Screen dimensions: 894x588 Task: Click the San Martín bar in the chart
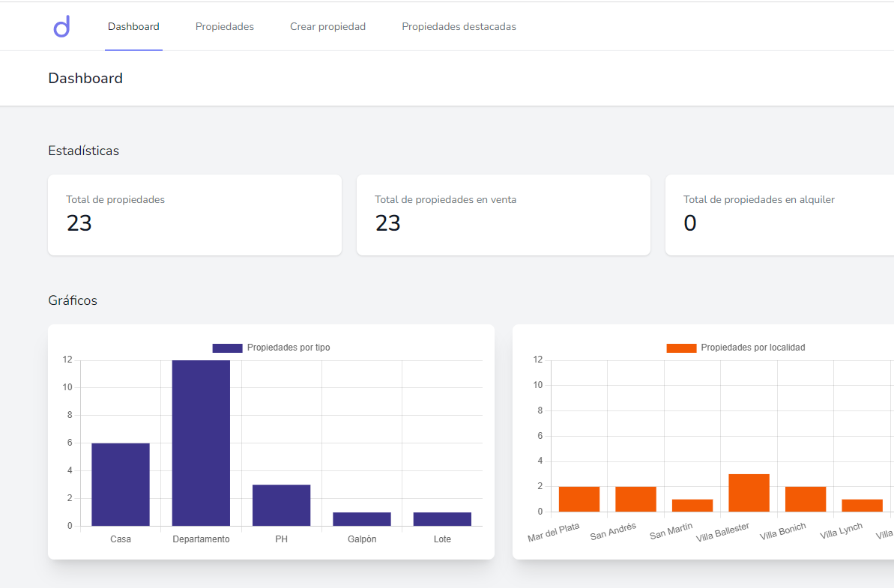pos(692,506)
